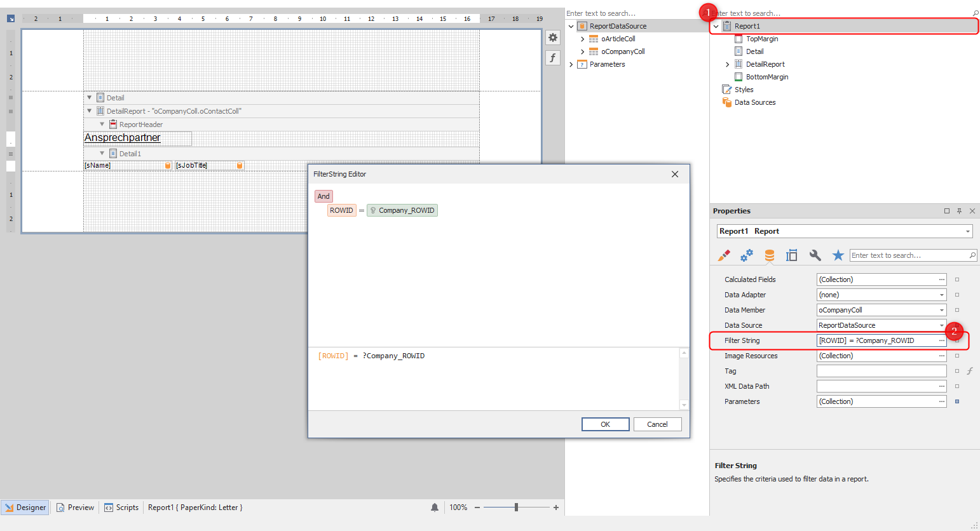Open the Miscellaneous properties tab (wrench icon)
The width and height of the screenshot is (980, 531).
click(815, 255)
